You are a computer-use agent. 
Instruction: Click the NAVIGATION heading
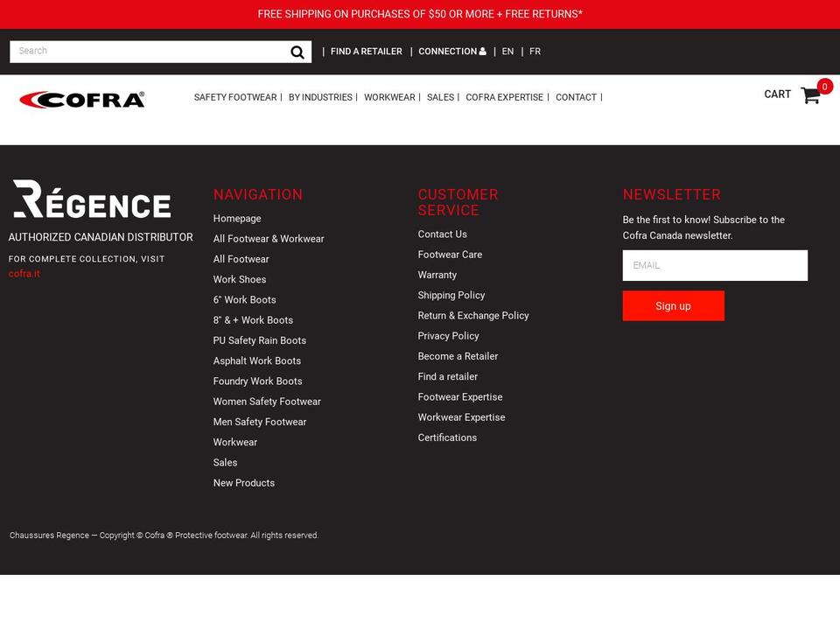pos(257,194)
